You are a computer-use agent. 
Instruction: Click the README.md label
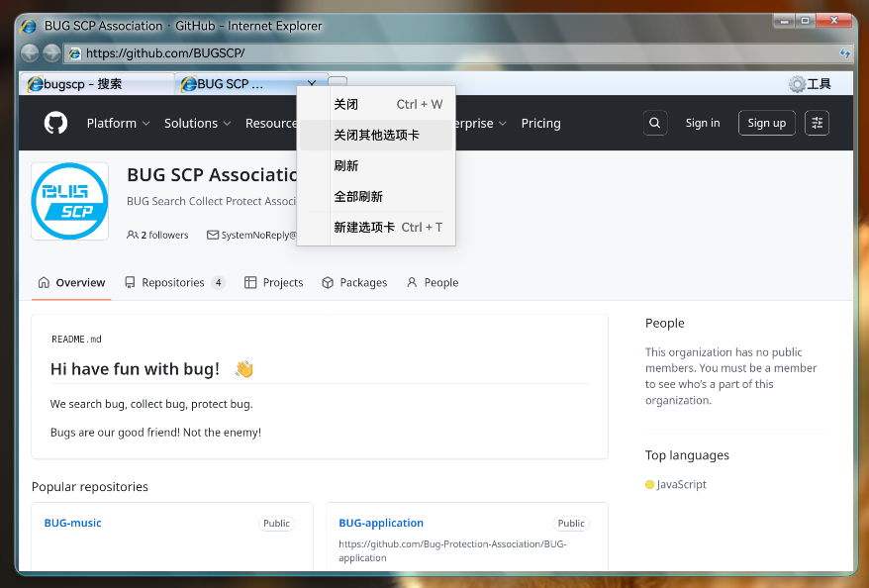tap(76, 340)
